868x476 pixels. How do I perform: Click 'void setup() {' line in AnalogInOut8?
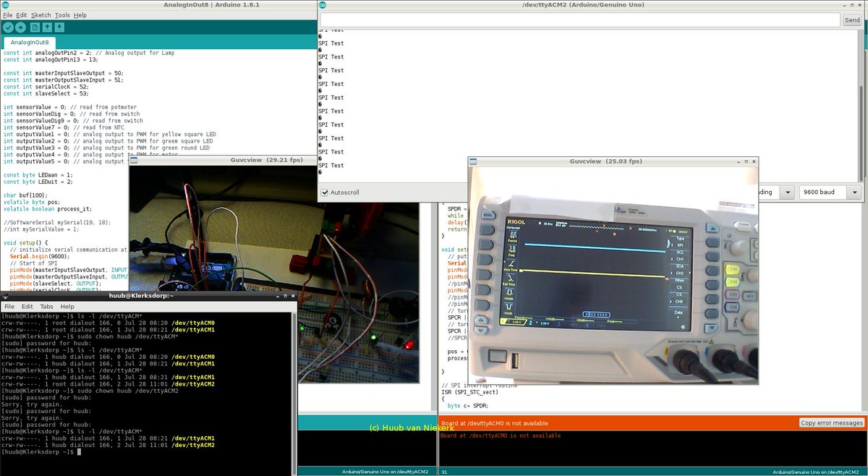[x=25, y=242]
